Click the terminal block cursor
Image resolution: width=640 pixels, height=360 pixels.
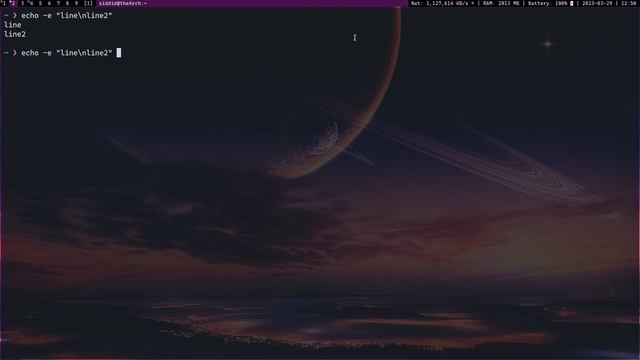119,53
